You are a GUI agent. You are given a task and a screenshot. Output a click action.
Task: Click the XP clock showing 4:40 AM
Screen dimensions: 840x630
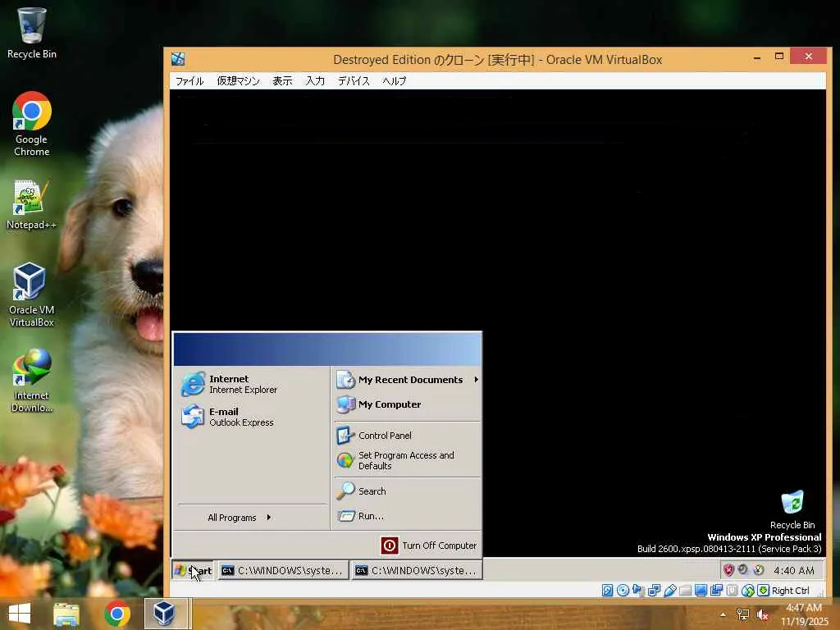click(794, 571)
